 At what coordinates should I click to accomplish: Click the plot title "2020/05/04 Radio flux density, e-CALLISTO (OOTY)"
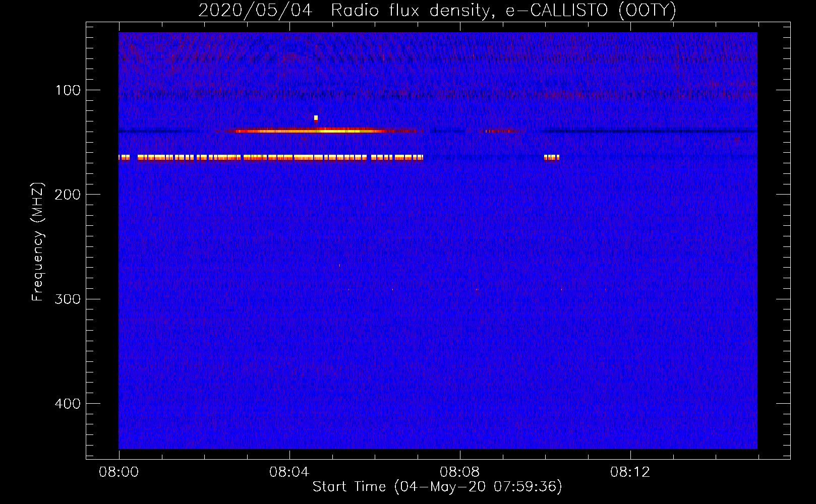tap(437, 10)
